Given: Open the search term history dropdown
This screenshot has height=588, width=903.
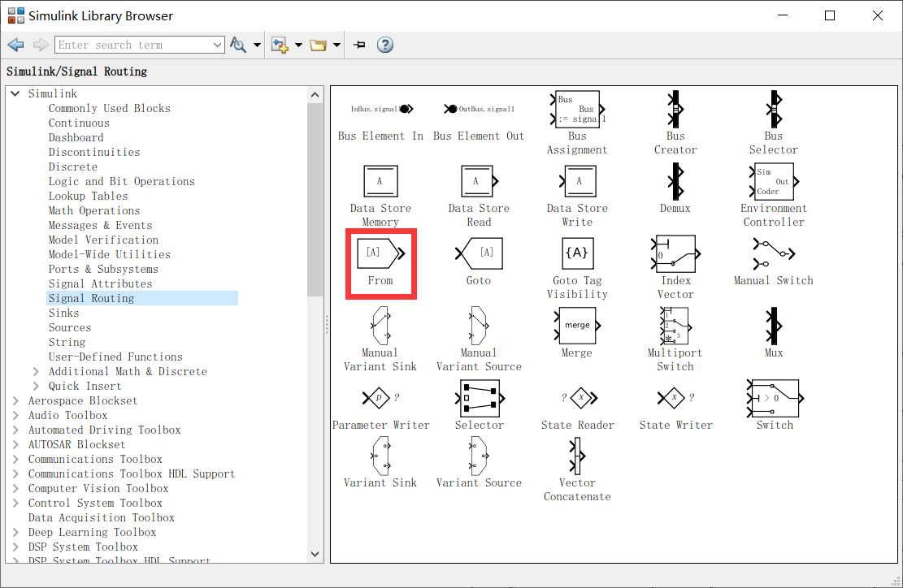Looking at the screenshot, I should [x=218, y=45].
